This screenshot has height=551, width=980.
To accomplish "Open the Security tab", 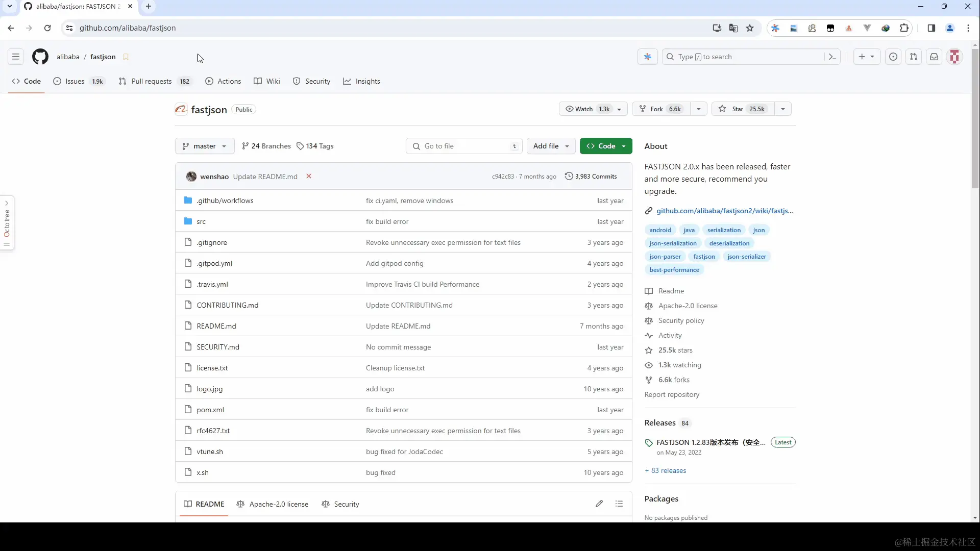I will coord(312,81).
